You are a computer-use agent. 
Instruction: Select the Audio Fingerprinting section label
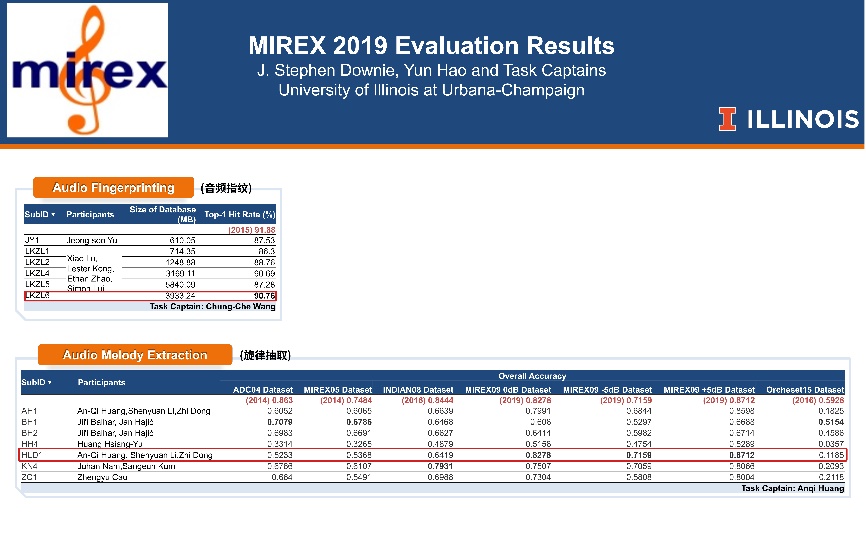pos(113,188)
